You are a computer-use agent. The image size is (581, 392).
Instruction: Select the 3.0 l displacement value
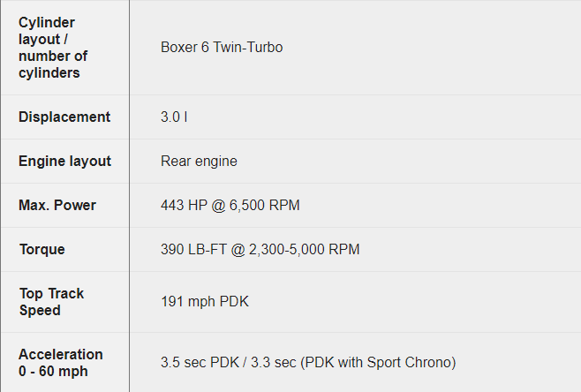[x=174, y=117]
